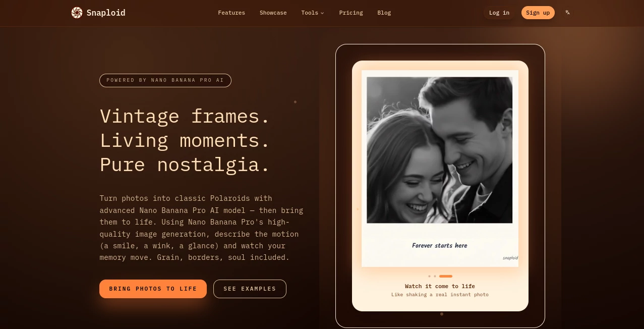Click the active orange carousel progress bar
This screenshot has height=329, width=644.
445,276
